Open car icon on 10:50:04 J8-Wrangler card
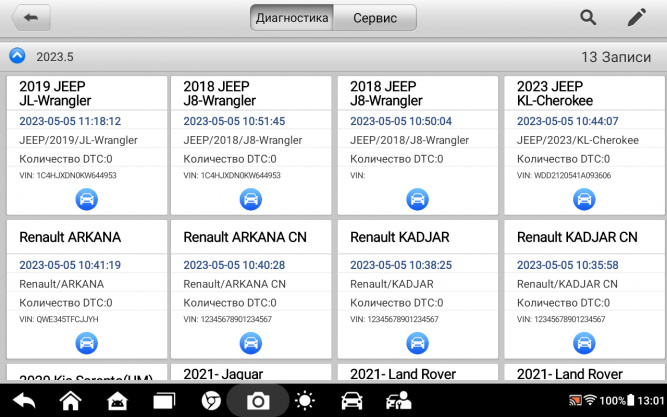Viewport: 667px width, 417px height. coord(418,199)
